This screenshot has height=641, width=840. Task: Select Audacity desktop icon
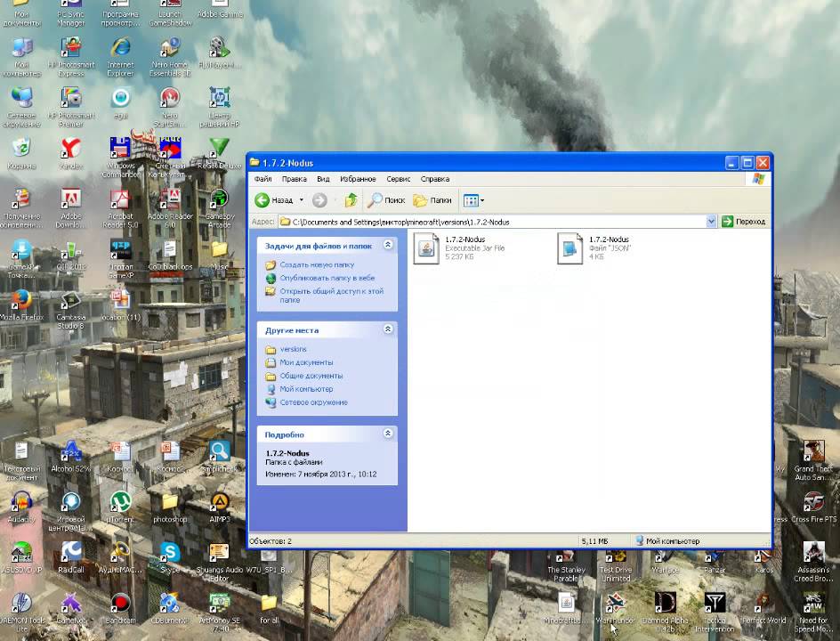(x=21, y=507)
